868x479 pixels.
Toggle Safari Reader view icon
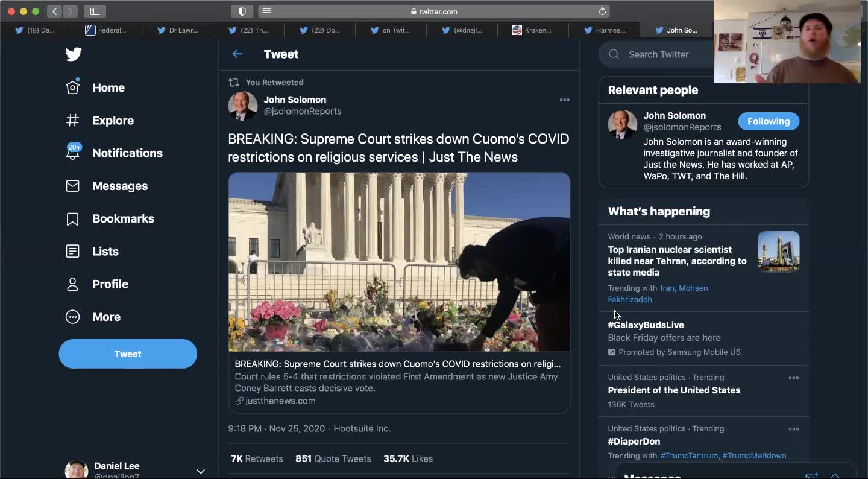(267, 11)
